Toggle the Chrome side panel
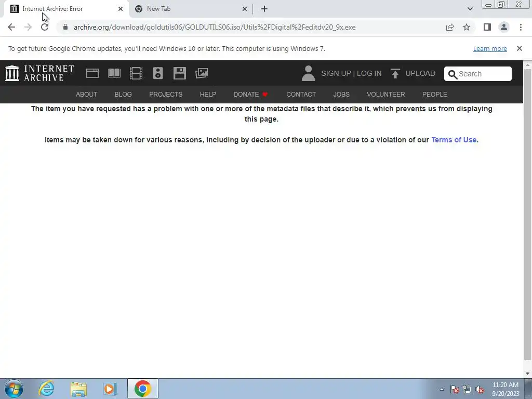 [x=487, y=27]
